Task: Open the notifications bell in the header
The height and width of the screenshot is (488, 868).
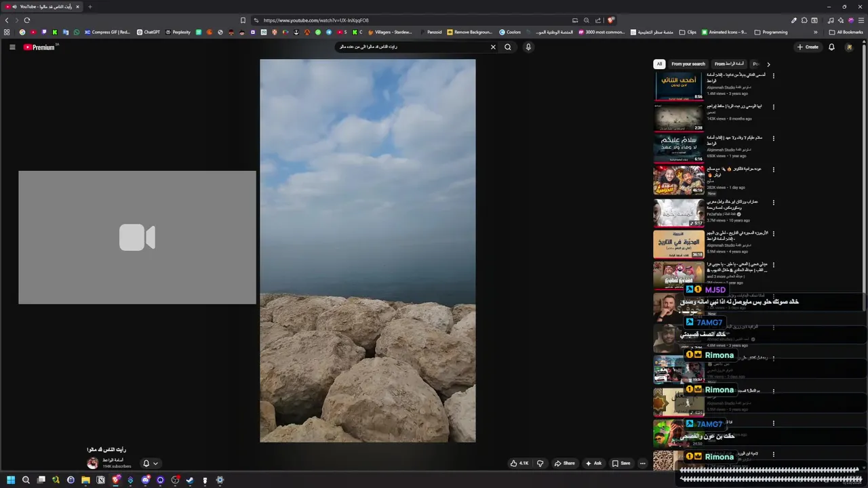Action: (x=831, y=47)
